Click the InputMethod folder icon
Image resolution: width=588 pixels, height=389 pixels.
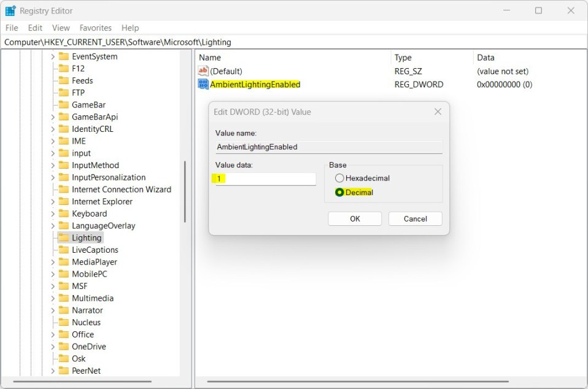coord(64,165)
